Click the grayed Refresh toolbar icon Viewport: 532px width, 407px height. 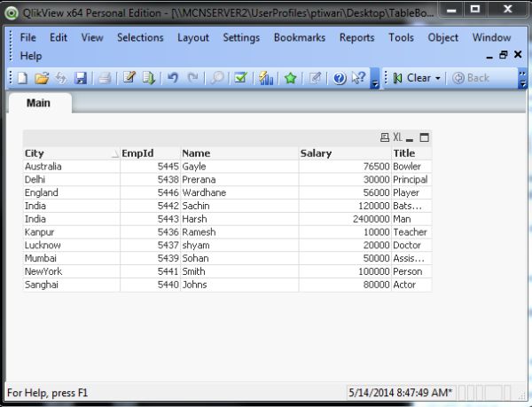pos(61,78)
